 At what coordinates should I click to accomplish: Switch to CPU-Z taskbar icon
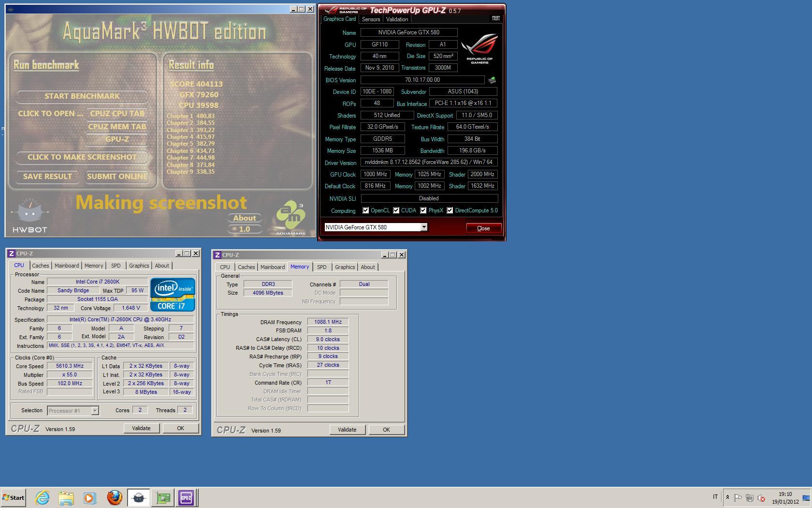(x=186, y=497)
